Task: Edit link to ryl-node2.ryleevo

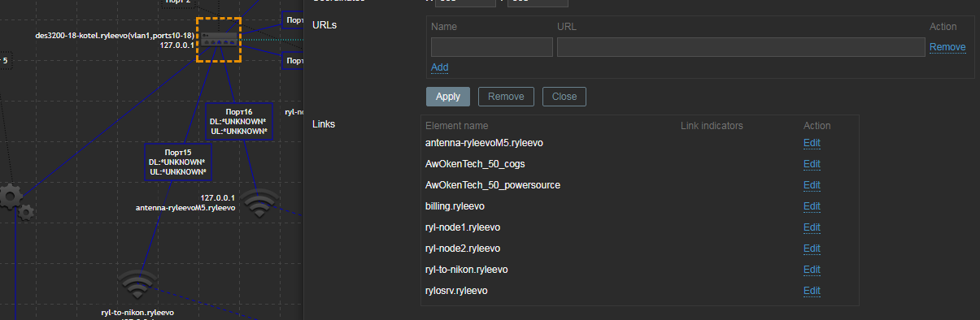Action: (812, 249)
